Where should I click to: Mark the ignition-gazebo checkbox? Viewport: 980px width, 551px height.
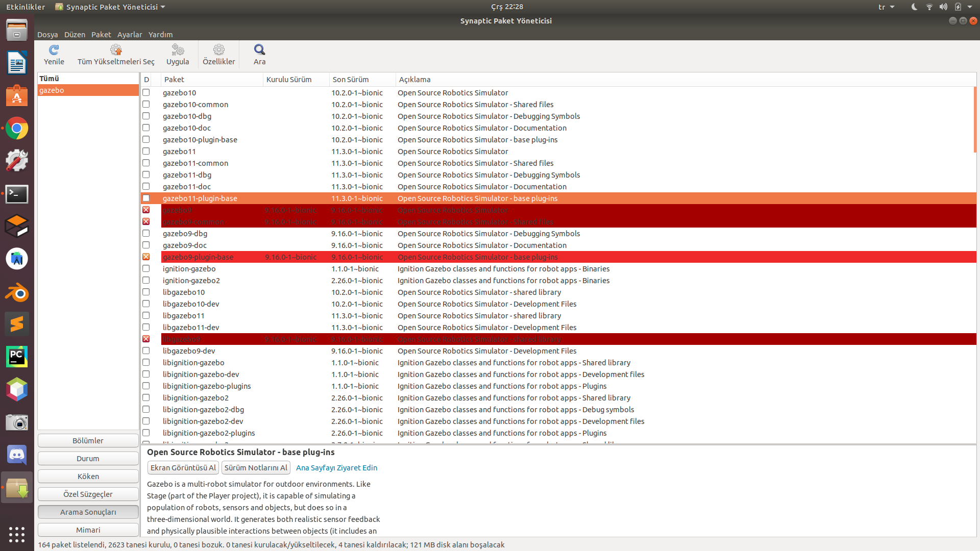[x=146, y=268]
